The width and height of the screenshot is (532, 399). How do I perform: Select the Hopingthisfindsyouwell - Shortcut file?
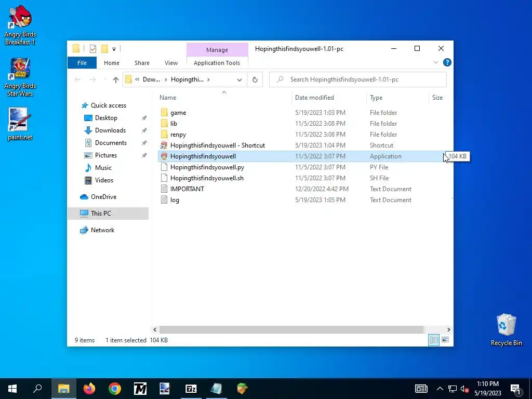click(218, 145)
